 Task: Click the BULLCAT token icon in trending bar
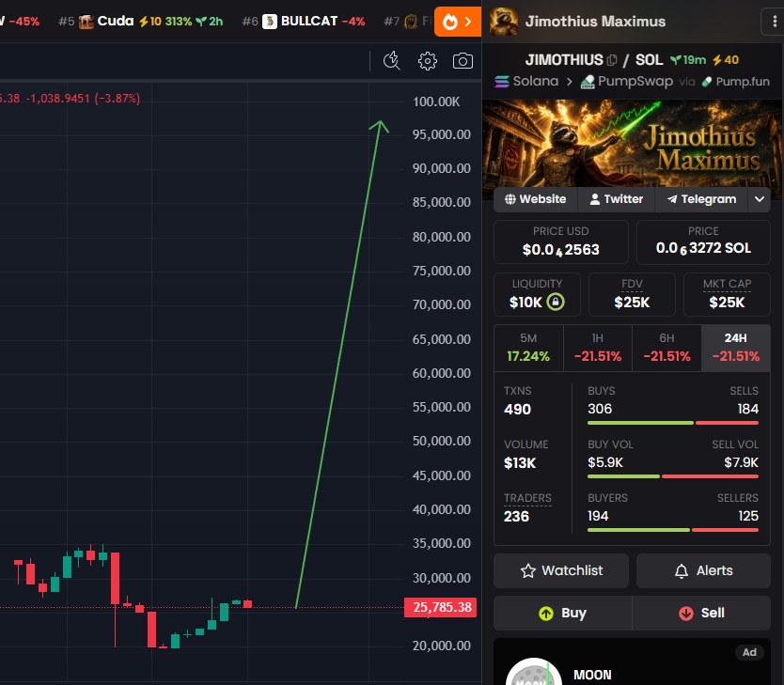point(270,22)
